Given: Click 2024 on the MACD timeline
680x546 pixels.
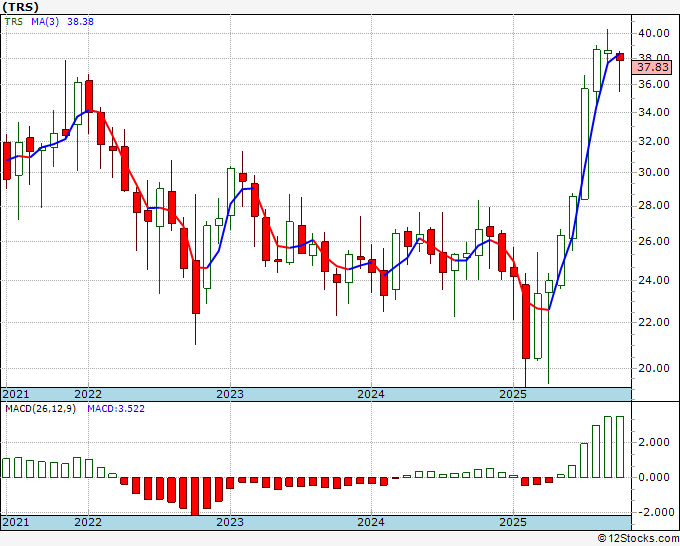Looking at the screenshot, I should 371,522.
